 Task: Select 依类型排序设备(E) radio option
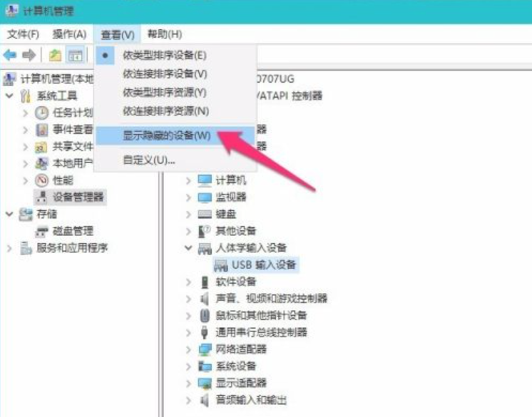coord(165,56)
